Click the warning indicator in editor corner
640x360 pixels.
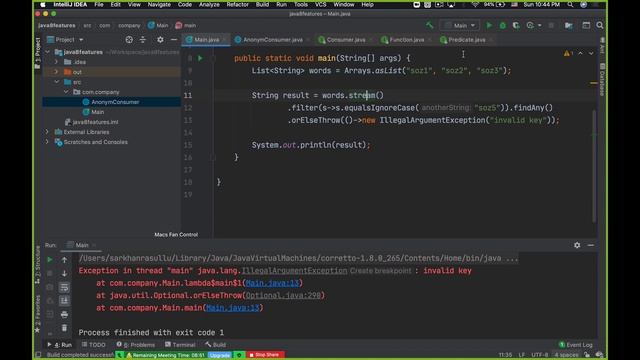[x=568, y=53]
